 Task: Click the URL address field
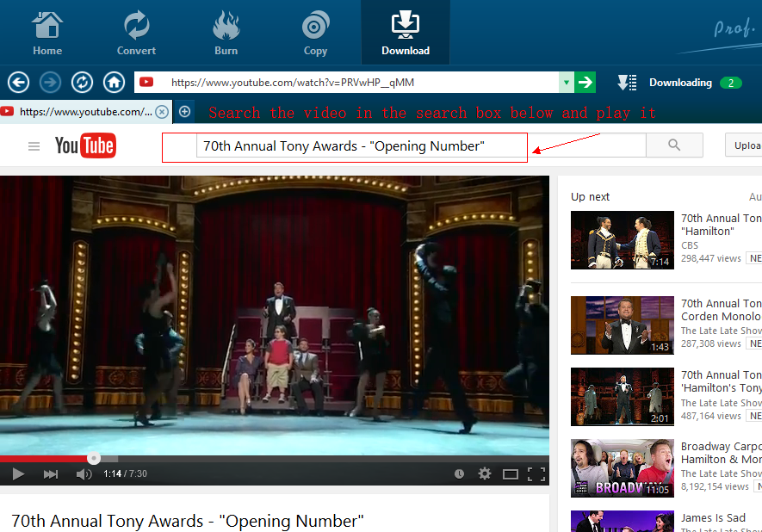[346, 83]
